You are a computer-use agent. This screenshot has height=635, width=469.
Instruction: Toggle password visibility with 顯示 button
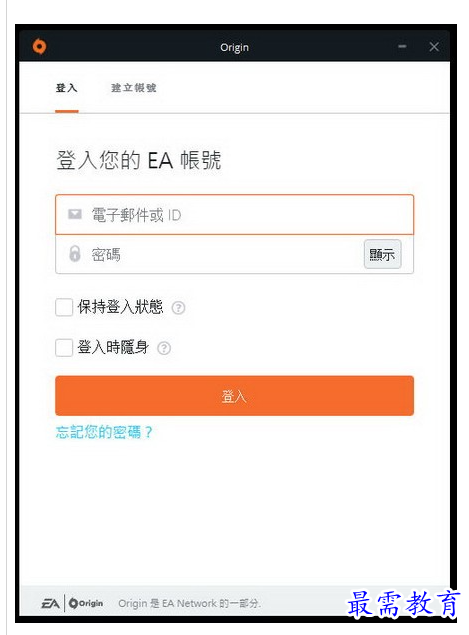[382, 254]
